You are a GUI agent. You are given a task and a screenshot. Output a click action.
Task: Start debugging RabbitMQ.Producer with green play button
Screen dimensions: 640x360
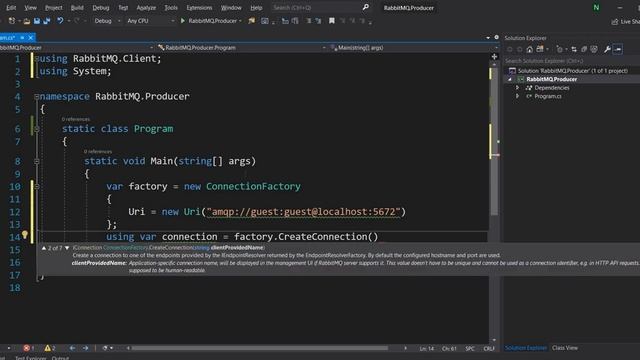coord(183,21)
